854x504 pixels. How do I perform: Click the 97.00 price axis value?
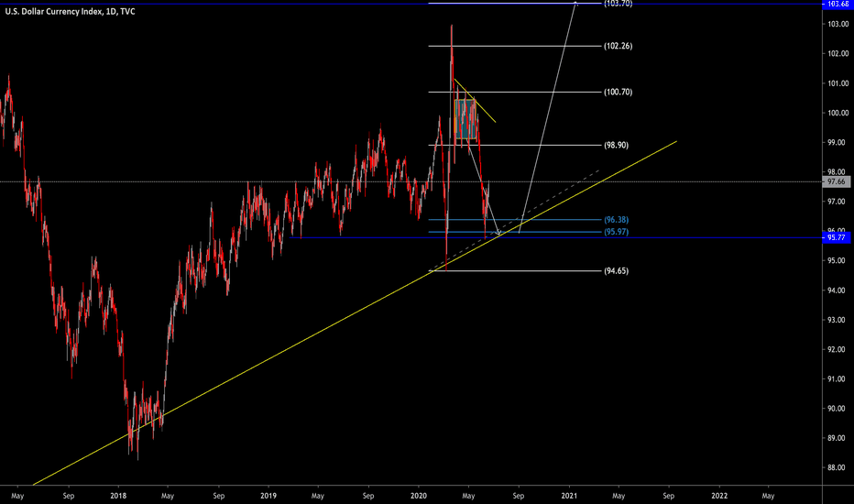[838, 202]
